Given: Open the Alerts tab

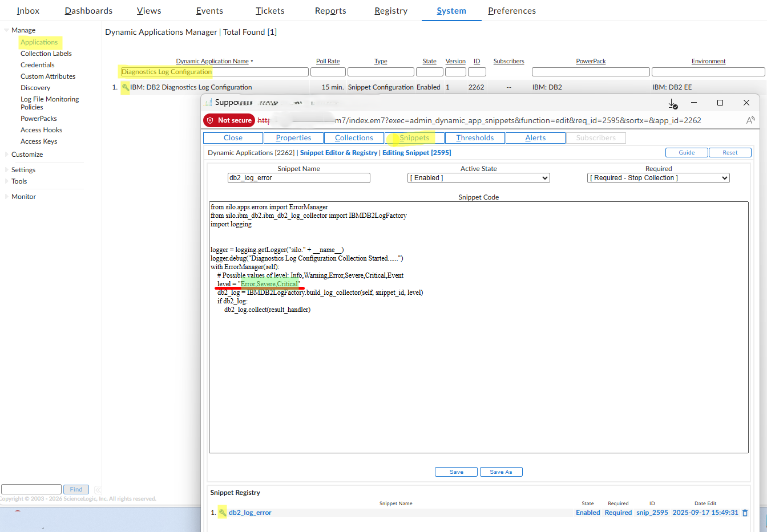Looking at the screenshot, I should 535,138.
